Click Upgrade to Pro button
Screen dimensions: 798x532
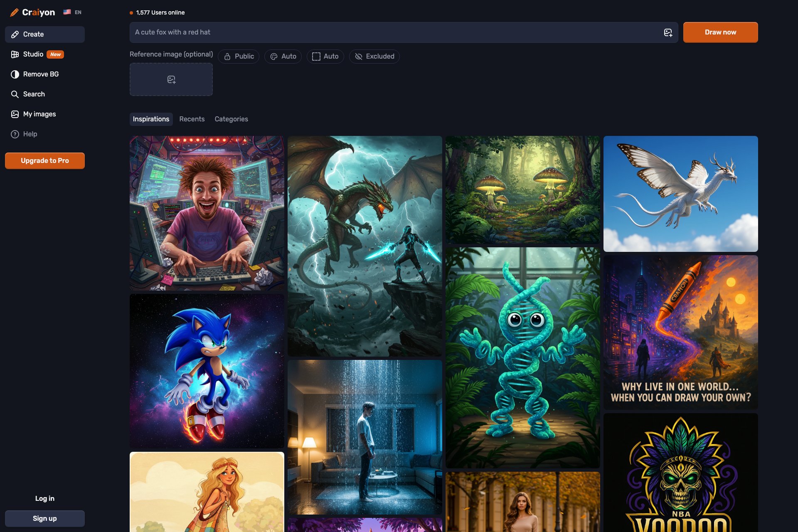(x=45, y=160)
